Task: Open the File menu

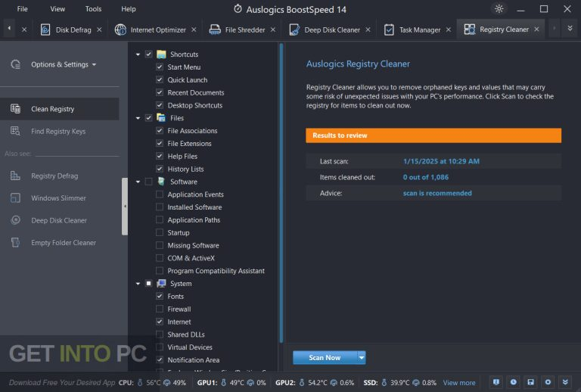Action: pos(22,9)
